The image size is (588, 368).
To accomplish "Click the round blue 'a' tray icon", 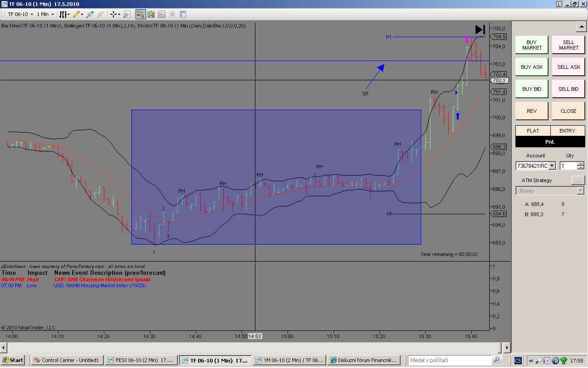I will tap(555, 360).
